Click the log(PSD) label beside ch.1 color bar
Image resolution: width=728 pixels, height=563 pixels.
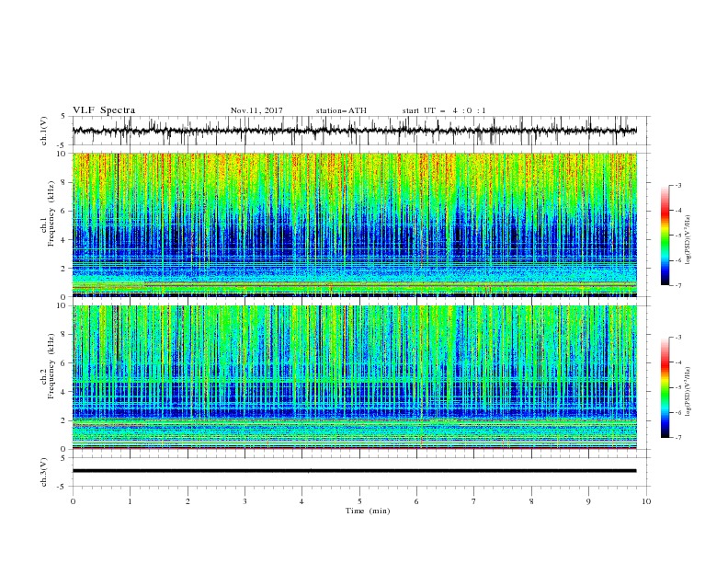pos(688,240)
